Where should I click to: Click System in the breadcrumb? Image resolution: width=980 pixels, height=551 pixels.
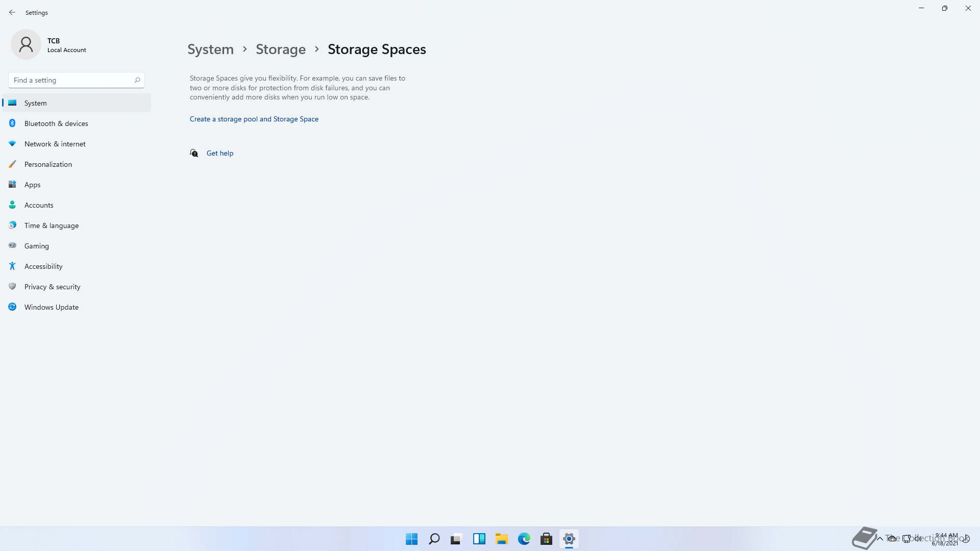(x=210, y=49)
